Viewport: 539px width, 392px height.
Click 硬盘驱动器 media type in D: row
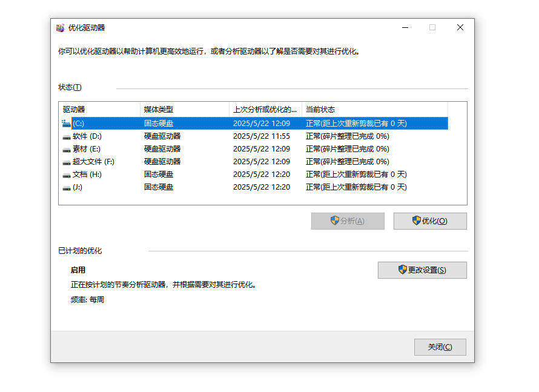pos(162,136)
